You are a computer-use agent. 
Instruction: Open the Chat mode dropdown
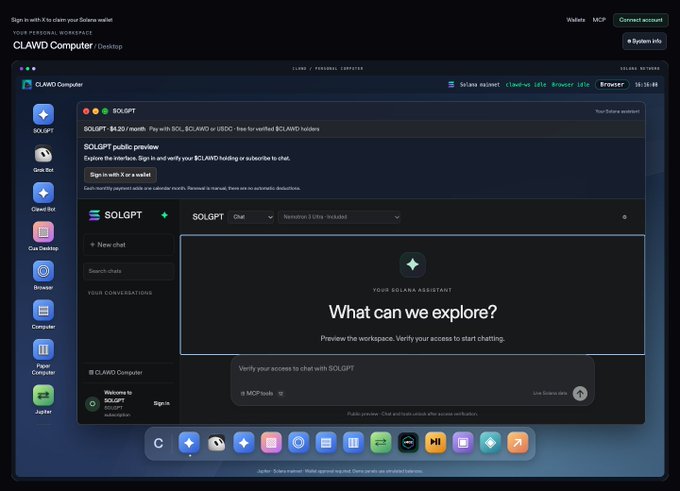[251, 217]
